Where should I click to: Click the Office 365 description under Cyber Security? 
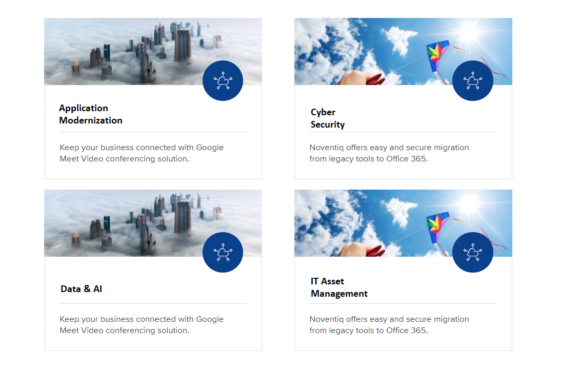tap(389, 153)
